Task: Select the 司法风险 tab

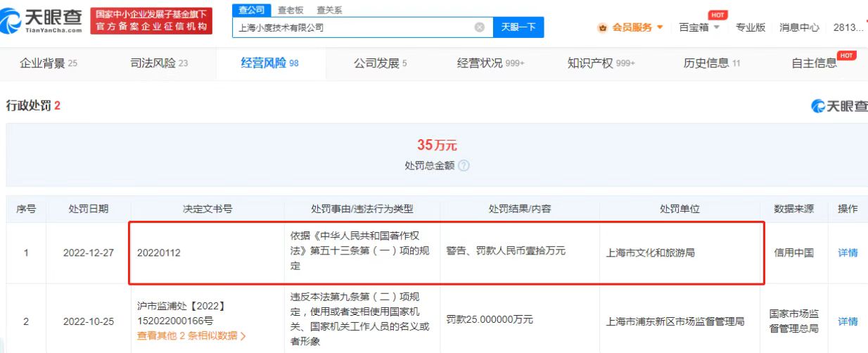Action: 159,63
